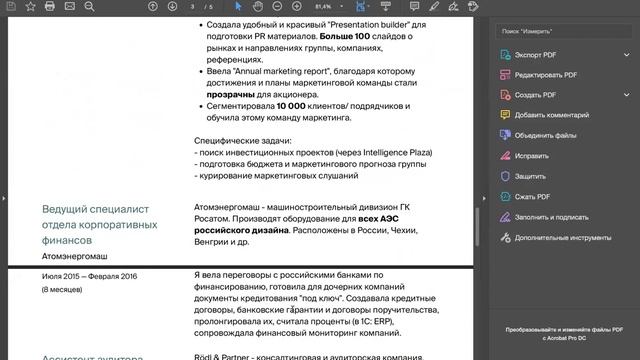Click the Заполнить и подписать icon

[x=505, y=217]
